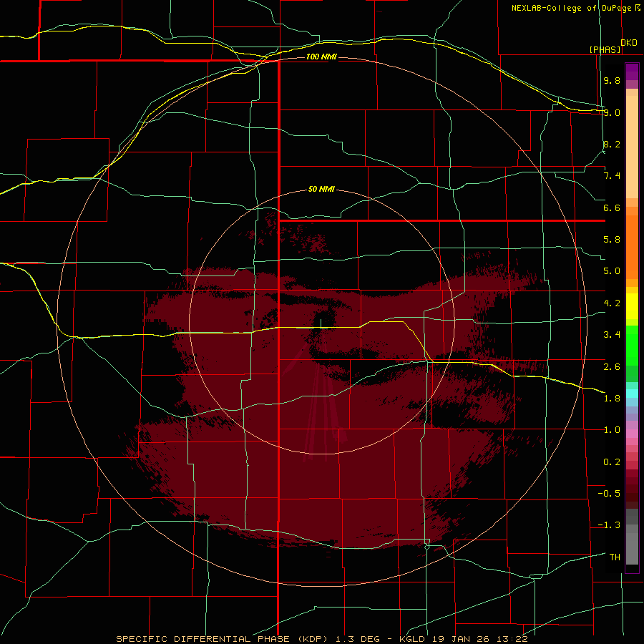644x644 pixels.
Task: Click the 4.2 scale value
Action: click(612, 303)
